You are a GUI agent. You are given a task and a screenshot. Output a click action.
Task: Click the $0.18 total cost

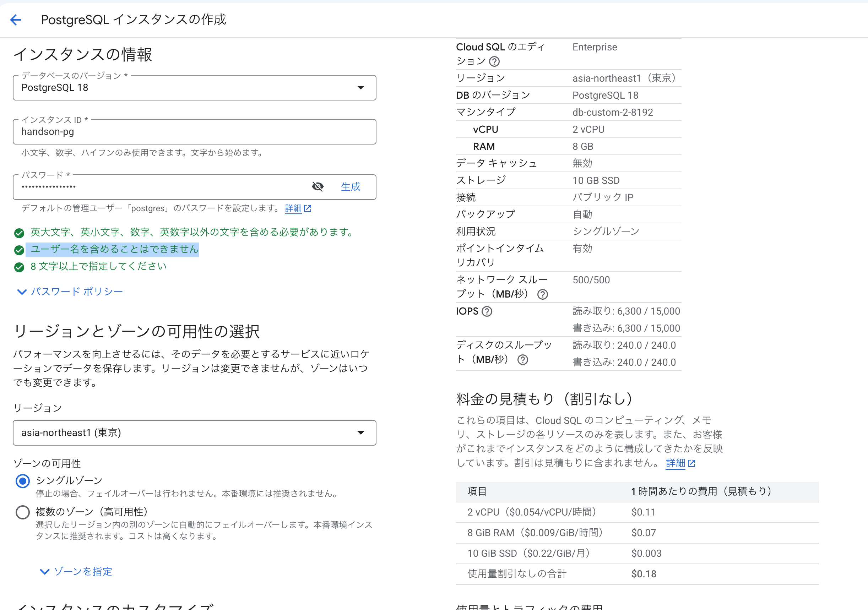[644, 574]
